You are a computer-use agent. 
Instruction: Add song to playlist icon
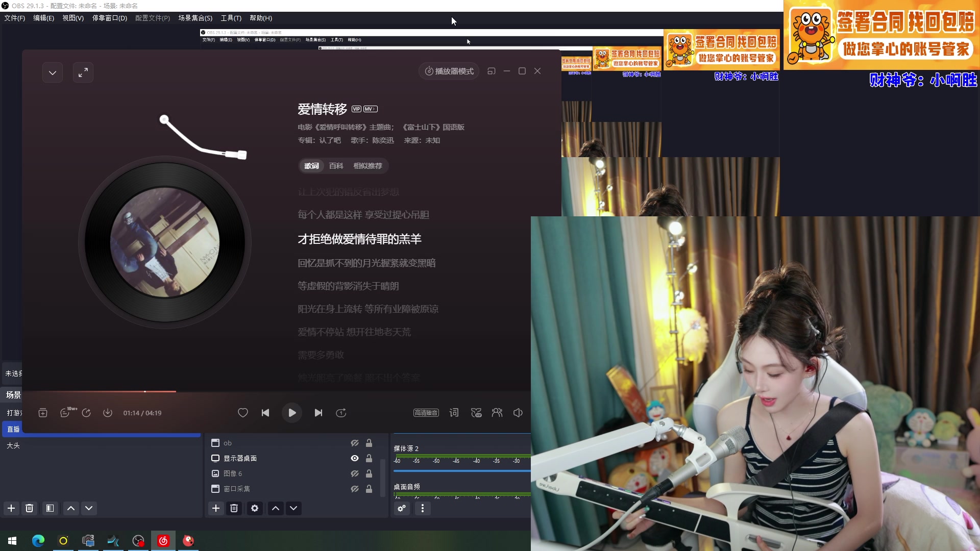pyautogui.click(x=43, y=413)
